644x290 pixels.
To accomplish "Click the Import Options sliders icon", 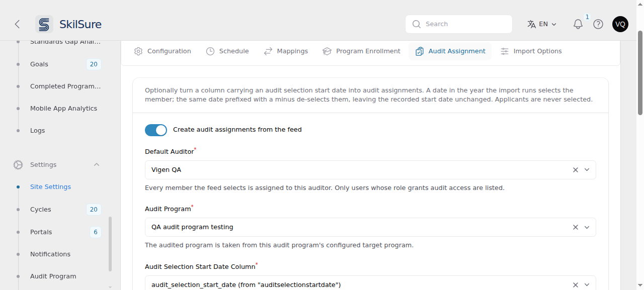I will tap(505, 51).
